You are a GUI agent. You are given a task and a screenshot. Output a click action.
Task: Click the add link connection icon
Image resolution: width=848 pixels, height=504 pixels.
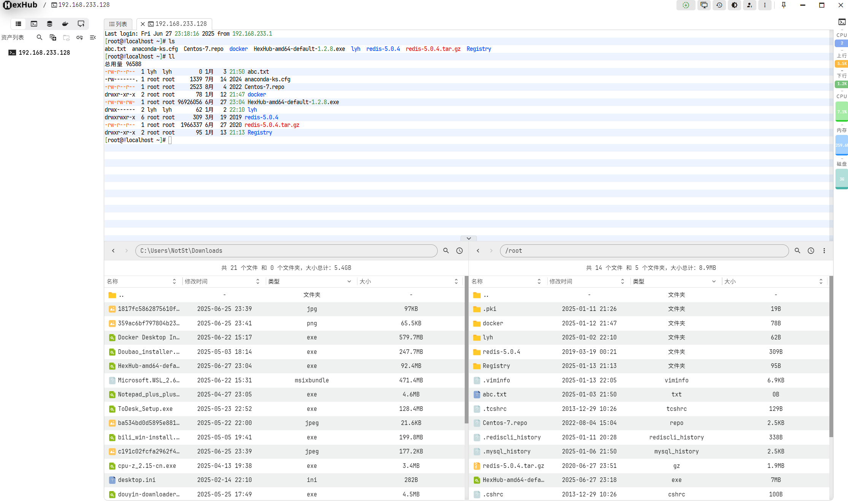point(79,37)
